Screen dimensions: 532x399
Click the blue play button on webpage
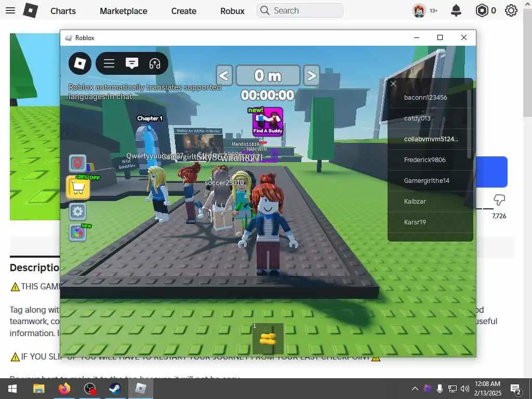[x=491, y=171]
